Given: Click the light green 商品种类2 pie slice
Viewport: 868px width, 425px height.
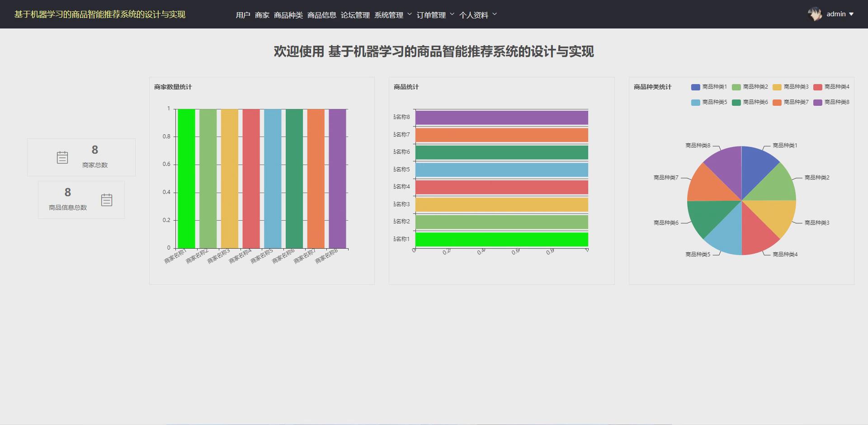Looking at the screenshot, I should (x=775, y=187).
